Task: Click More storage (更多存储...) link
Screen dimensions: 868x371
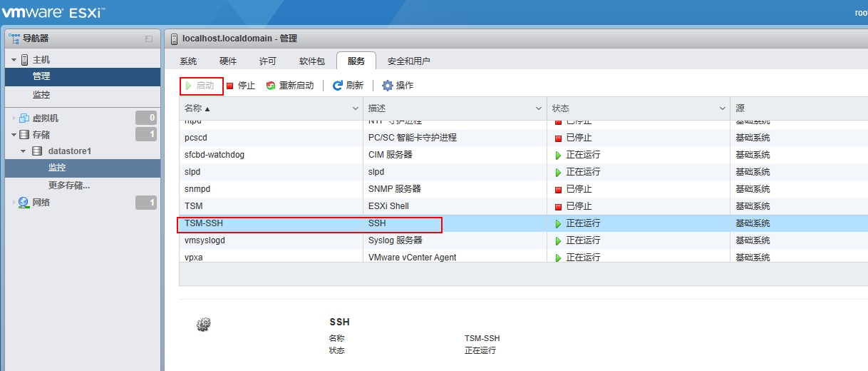Action: pyautogui.click(x=68, y=185)
